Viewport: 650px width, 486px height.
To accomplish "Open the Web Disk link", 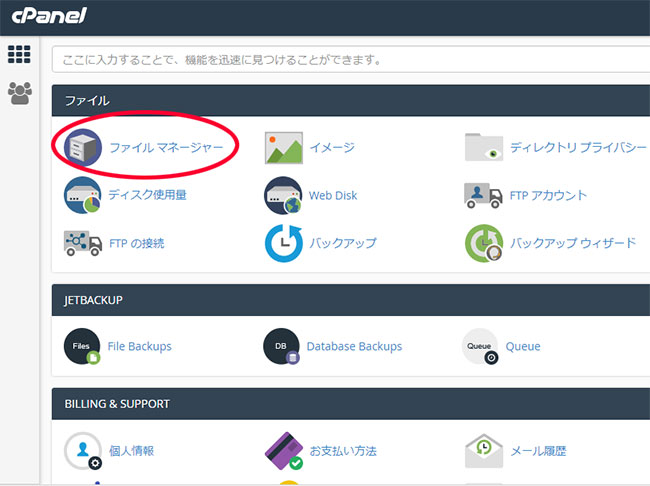I will (x=333, y=195).
